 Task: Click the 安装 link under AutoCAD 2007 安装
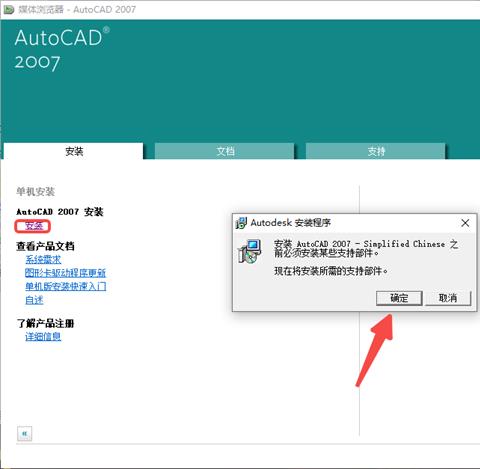pos(34,226)
